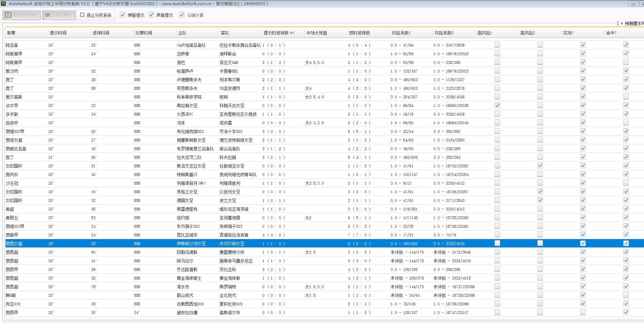This screenshot has height=324, width=644.
Task: Click the 启动分析系统 start button
Action: click(x=22, y=15)
